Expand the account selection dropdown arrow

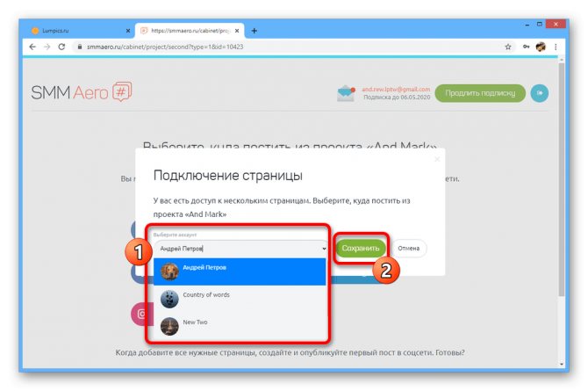[x=324, y=249]
